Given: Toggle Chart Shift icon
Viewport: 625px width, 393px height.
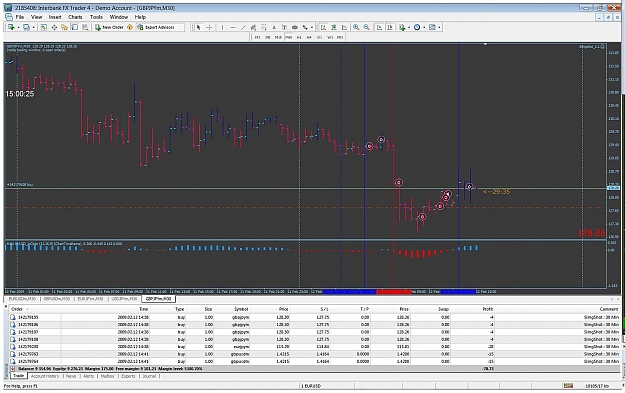Looking at the screenshot, I should (x=390, y=27).
